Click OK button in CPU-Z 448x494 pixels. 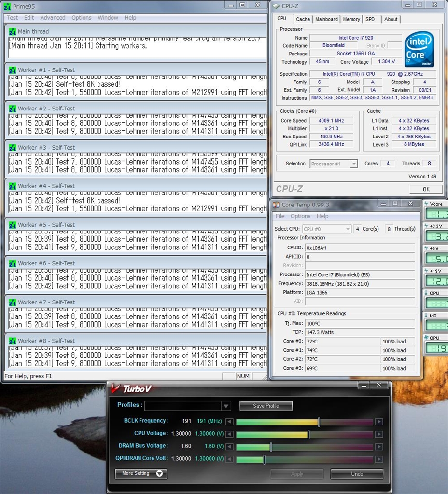[426, 189]
